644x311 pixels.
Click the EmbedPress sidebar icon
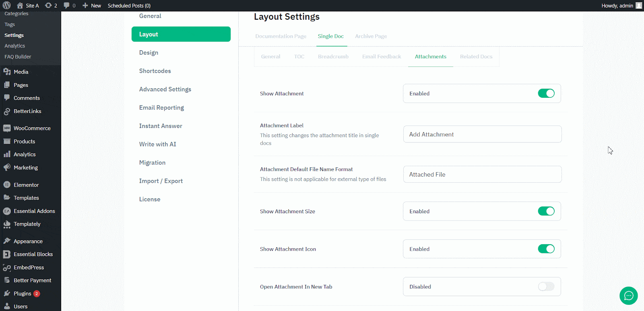tap(7, 268)
